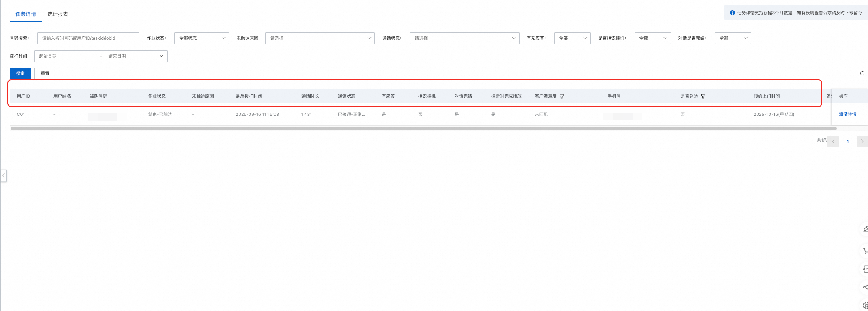Expand the 有无应答 dropdown
Screen dimensions: 868x311
(x=572, y=38)
